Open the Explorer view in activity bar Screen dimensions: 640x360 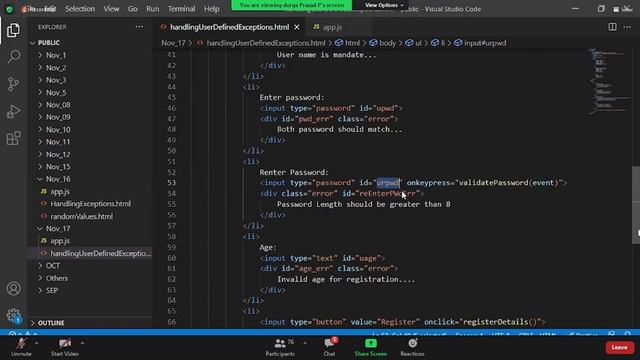pyautogui.click(x=13, y=30)
